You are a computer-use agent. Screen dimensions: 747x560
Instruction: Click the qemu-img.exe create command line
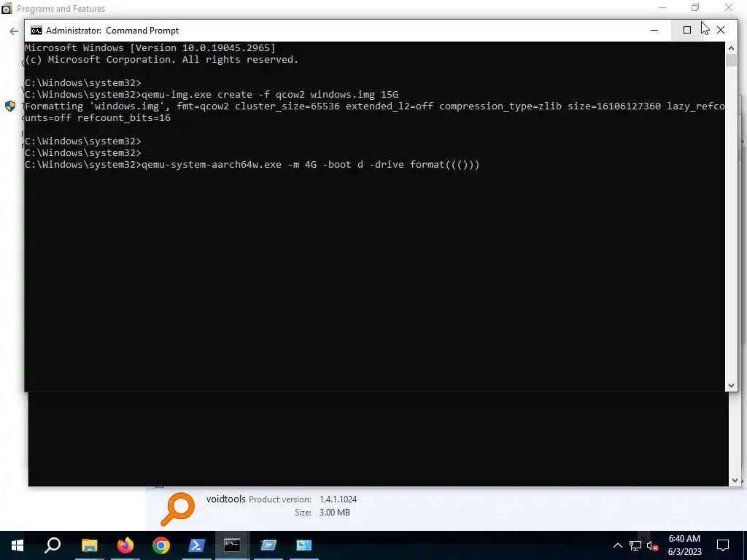point(212,94)
